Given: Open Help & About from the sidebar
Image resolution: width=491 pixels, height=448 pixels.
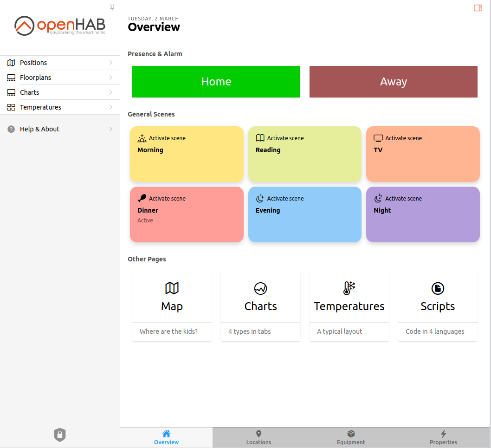Looking at the screenshot, I should 60,129.
